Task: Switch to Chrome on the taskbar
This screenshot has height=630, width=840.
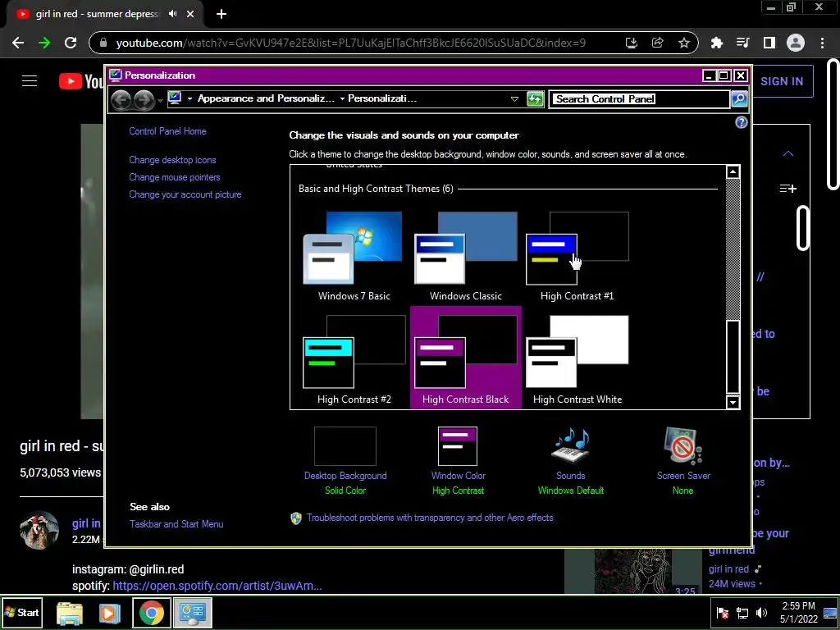Action: pyautogui.click(x=152, y=613)
